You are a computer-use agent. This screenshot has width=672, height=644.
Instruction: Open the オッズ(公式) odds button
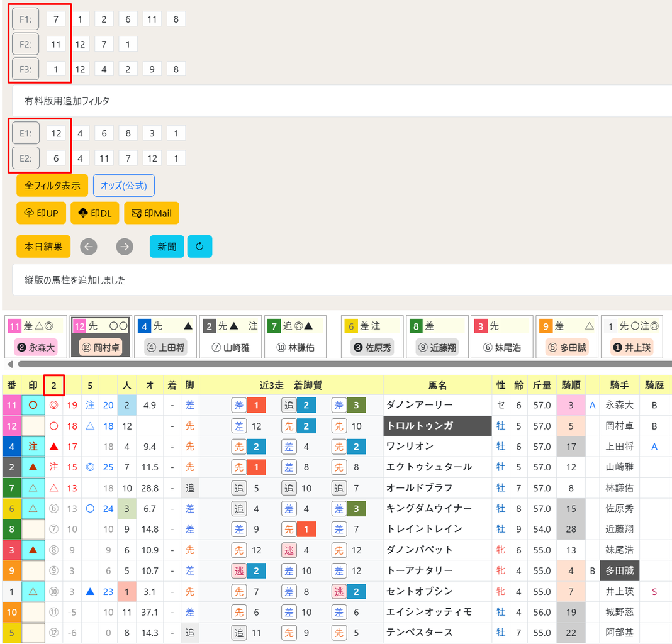(124, 186)
